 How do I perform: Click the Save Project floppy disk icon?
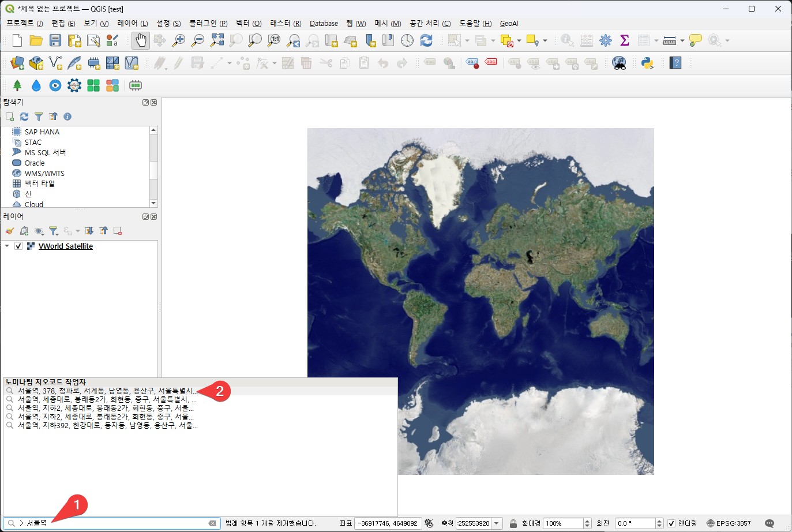pos(55,40)
